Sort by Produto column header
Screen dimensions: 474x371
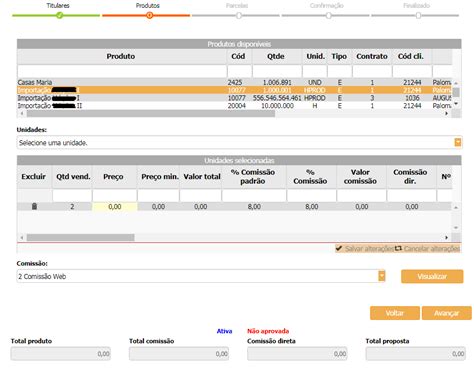[x=121, y=56]
